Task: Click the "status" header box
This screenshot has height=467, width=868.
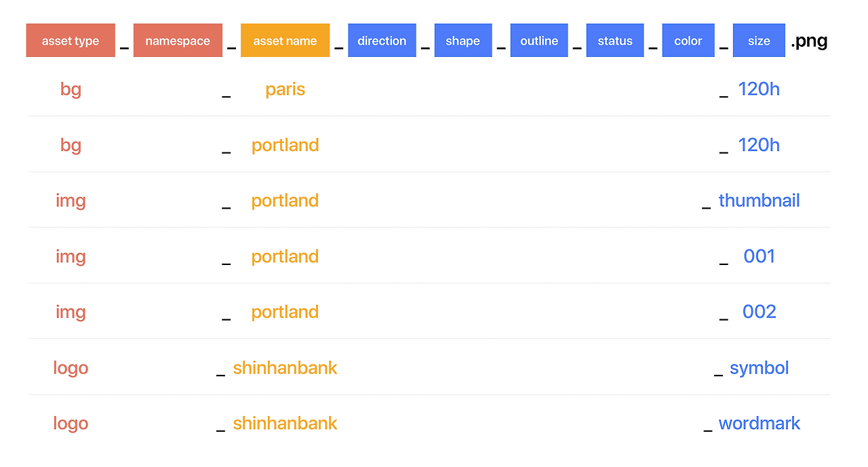Action: [x=615, y=41]
